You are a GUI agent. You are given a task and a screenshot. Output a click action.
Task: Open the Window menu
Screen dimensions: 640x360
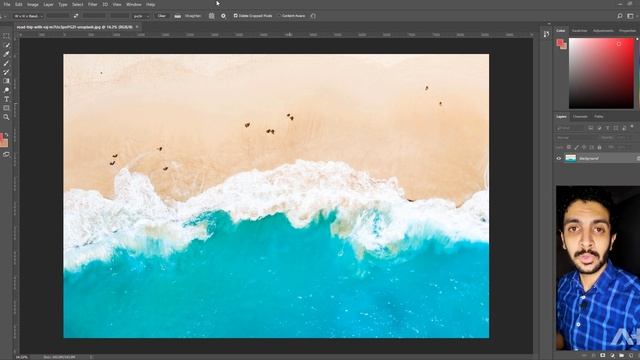coord(133,4)
